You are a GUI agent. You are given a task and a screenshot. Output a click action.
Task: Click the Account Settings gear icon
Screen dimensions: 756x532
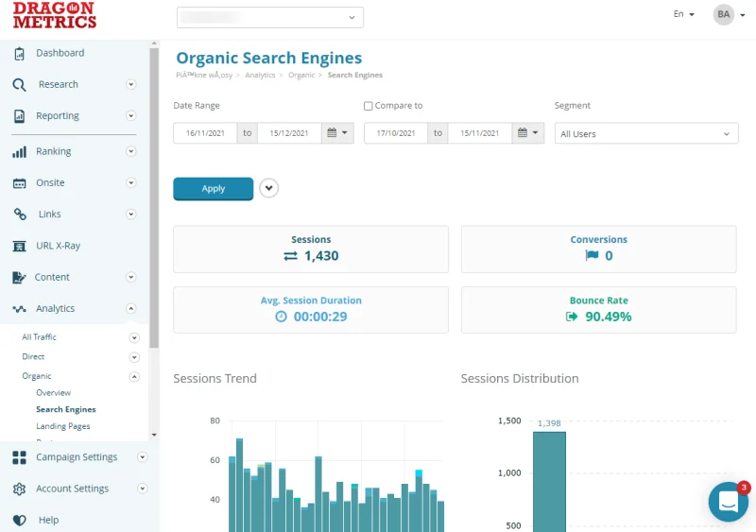pyautogui.click(x=19, y=489)
